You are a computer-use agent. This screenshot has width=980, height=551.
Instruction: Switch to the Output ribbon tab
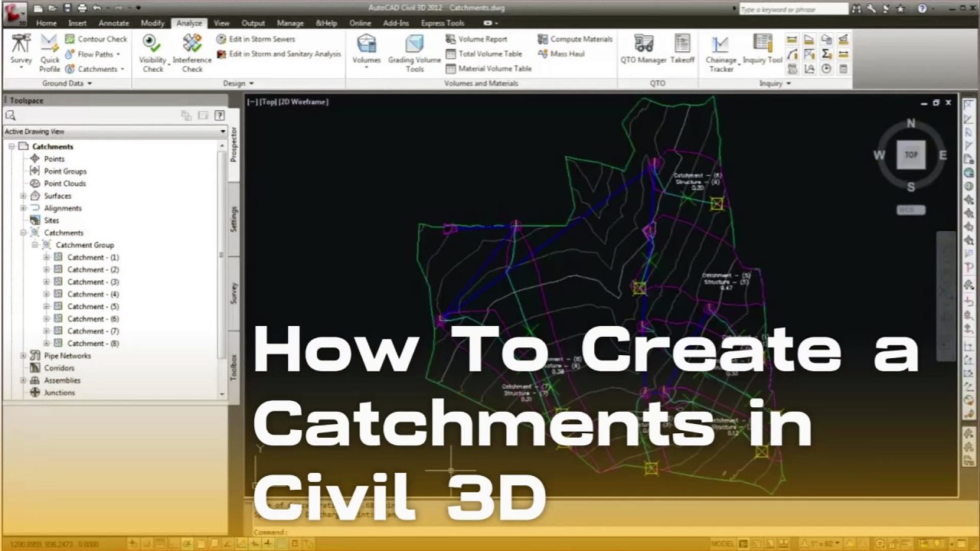pos(253,24)
